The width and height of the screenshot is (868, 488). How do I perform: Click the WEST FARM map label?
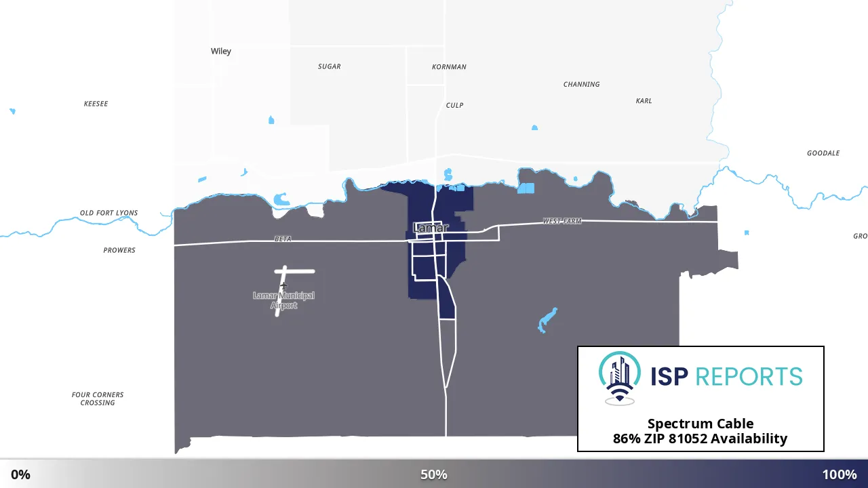click(562, 221)
